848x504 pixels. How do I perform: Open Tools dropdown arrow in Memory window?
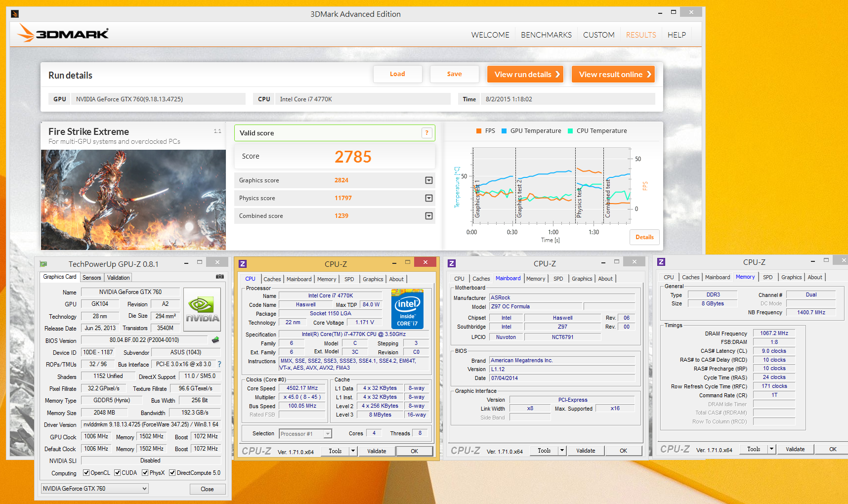click(x=771, y=449)
